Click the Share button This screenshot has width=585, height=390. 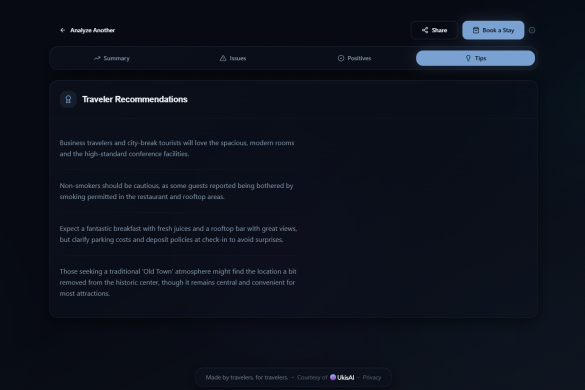[434, 30]
